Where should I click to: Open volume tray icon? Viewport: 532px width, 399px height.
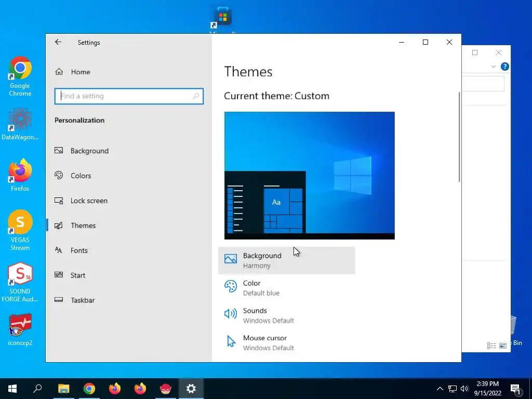point(464,389)
